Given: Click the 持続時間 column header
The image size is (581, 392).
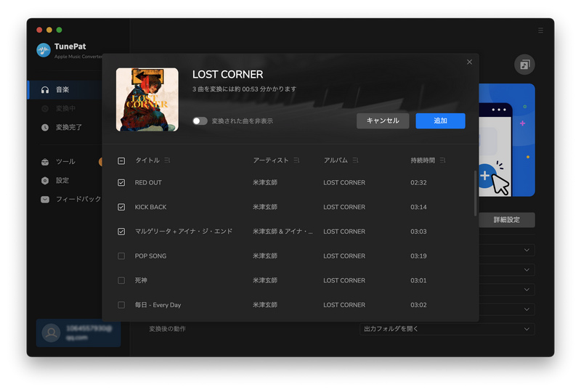Looking at the screenshot, I should [x=423, y=160].
